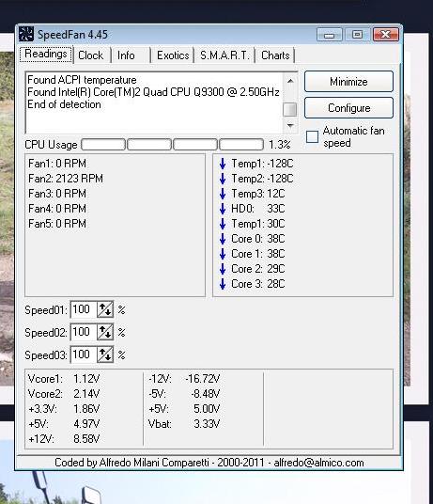
Task: Click the down arrow icon beside Temp1: -128C
Action: coord(223,164)
